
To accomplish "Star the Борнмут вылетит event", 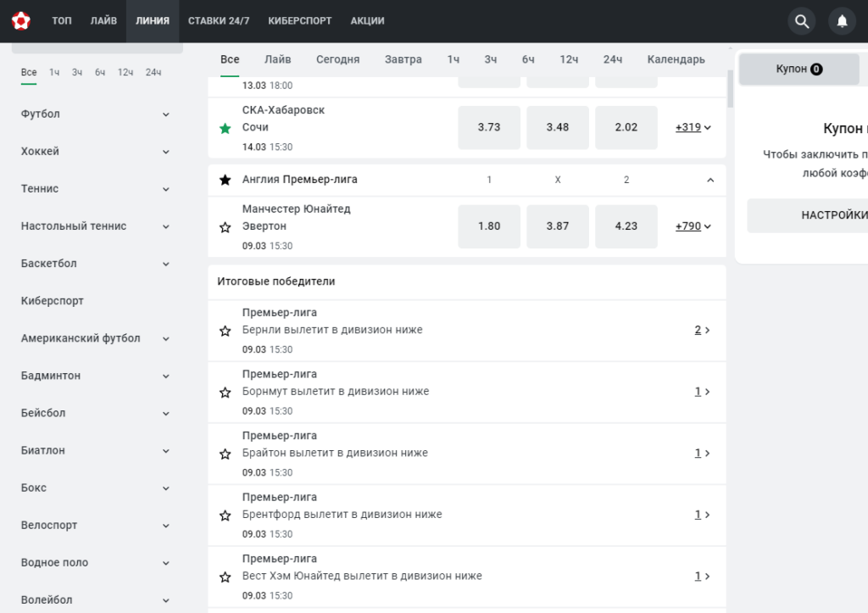I will [x=225, y=392].
